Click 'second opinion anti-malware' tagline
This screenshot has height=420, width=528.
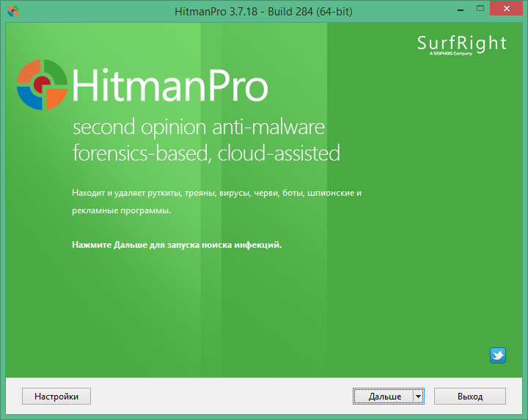[x=199, y=128]
